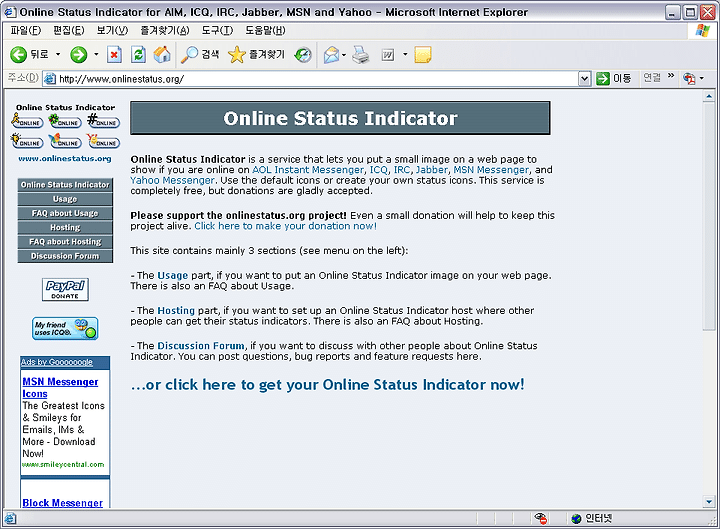Select the FAQ about Usage sidebar button
This screenshot has height=529, width=720.
click(65, 213)
